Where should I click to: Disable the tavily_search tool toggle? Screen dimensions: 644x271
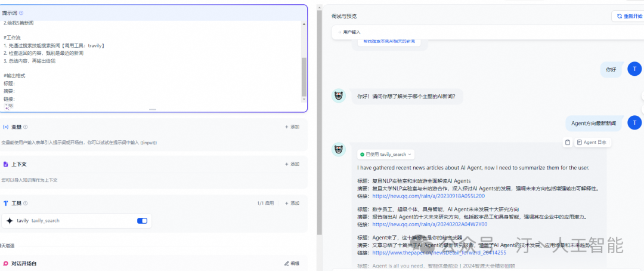(142, 220)
